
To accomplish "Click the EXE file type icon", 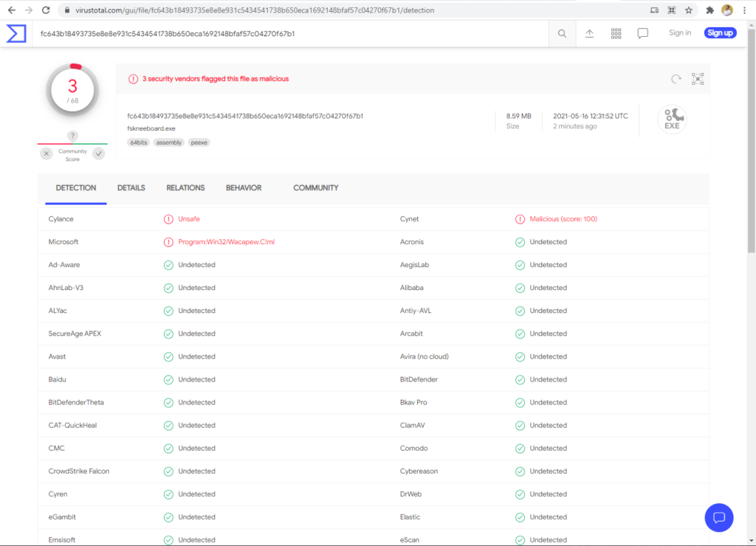I will (x=672, y=119).
